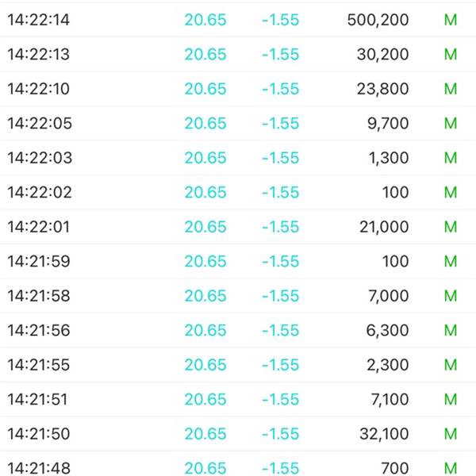Tap the M marker for 14:22:13
This screenshot has height=476, width=476.
coord(451,54)
